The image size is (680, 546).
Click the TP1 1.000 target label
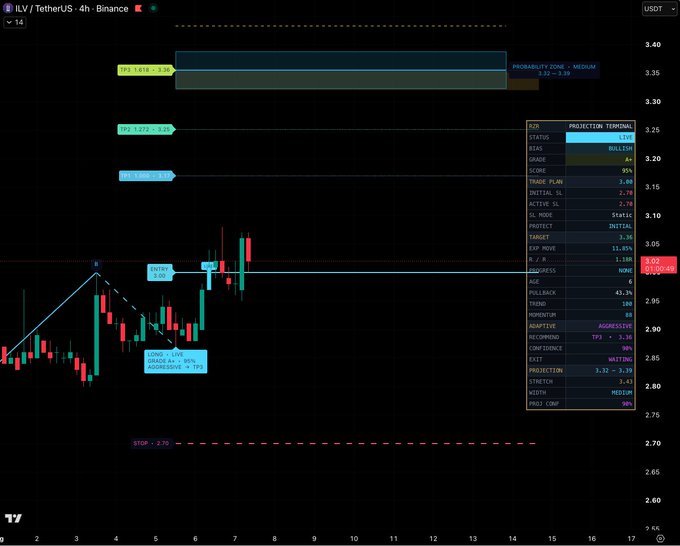point(147,176)
